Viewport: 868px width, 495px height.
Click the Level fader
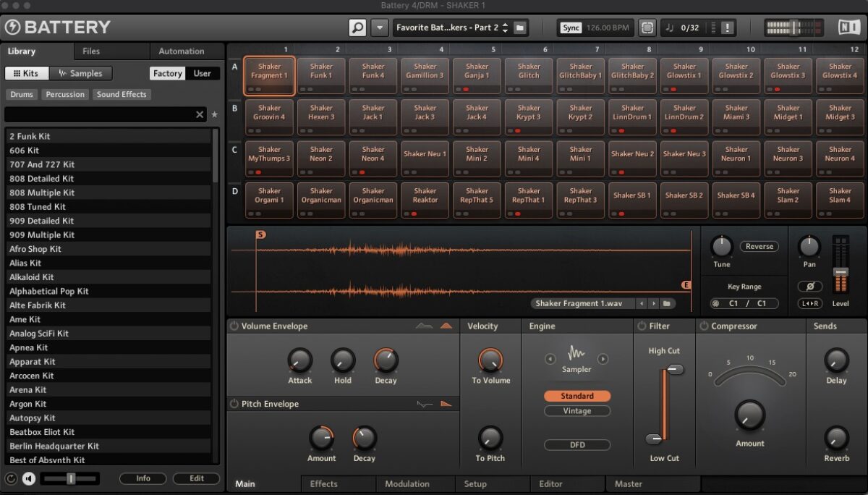click(x=840, y=271)
